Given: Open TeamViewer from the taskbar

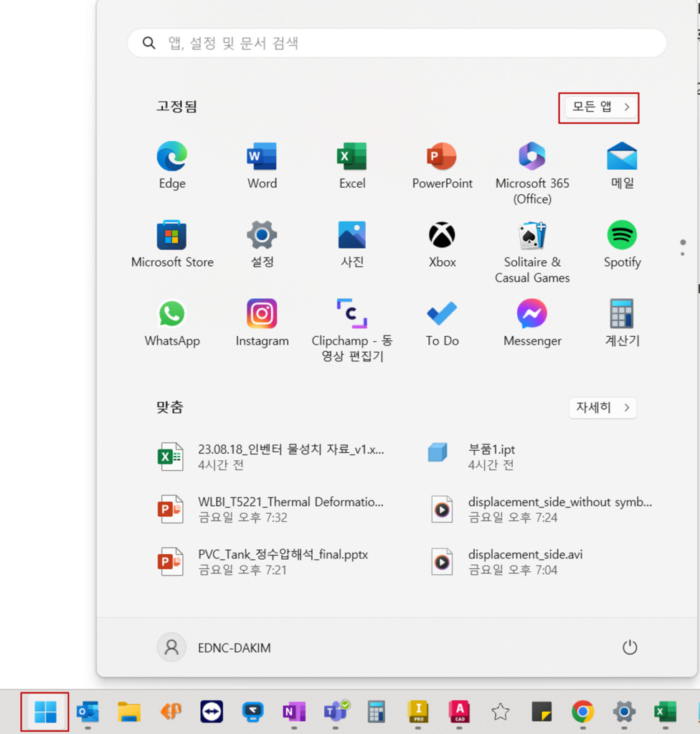Looking at the screenshot, I should (x=212, y=712).
